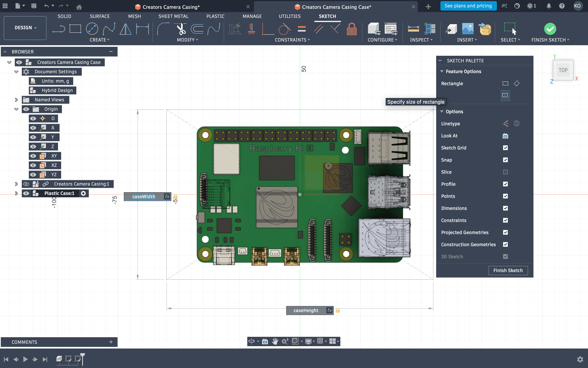The height and width of the screenshot is (368, 588).
Task: Uncheck the Sketch Grid checkbox
Action: (x=505, y=148)
